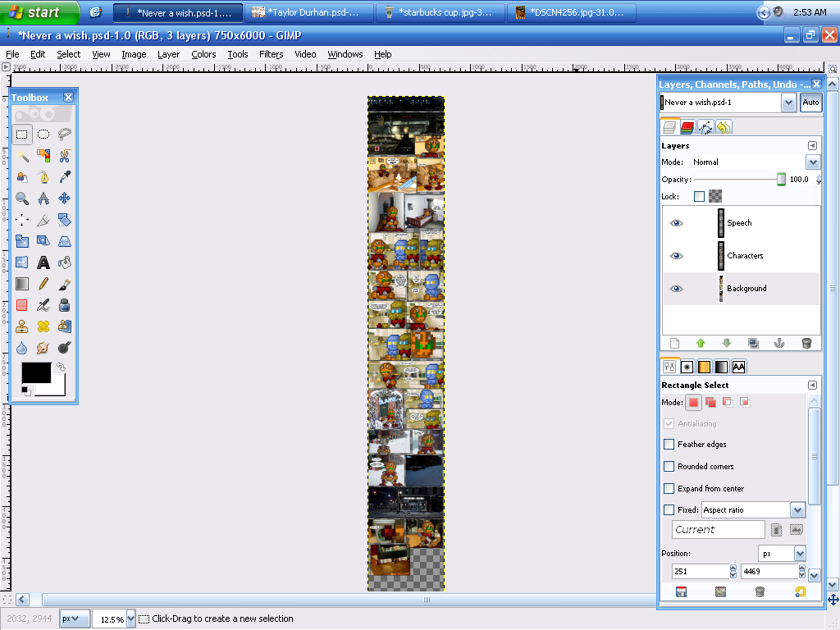The image size is (840, 630).
Task: Hide the Characters layer
Action: tap(677, 256)
